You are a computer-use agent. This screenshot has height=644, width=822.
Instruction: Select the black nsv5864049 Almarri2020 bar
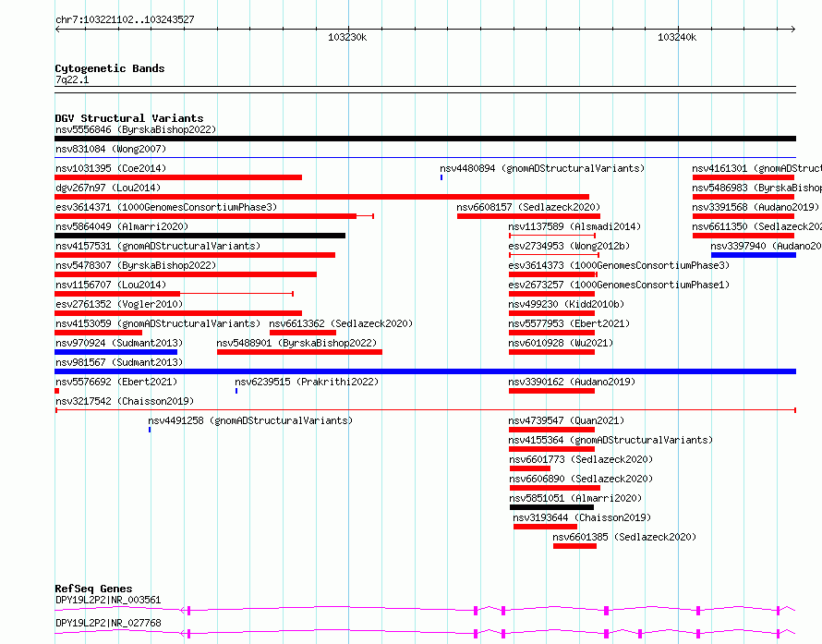tap(199, 236)
